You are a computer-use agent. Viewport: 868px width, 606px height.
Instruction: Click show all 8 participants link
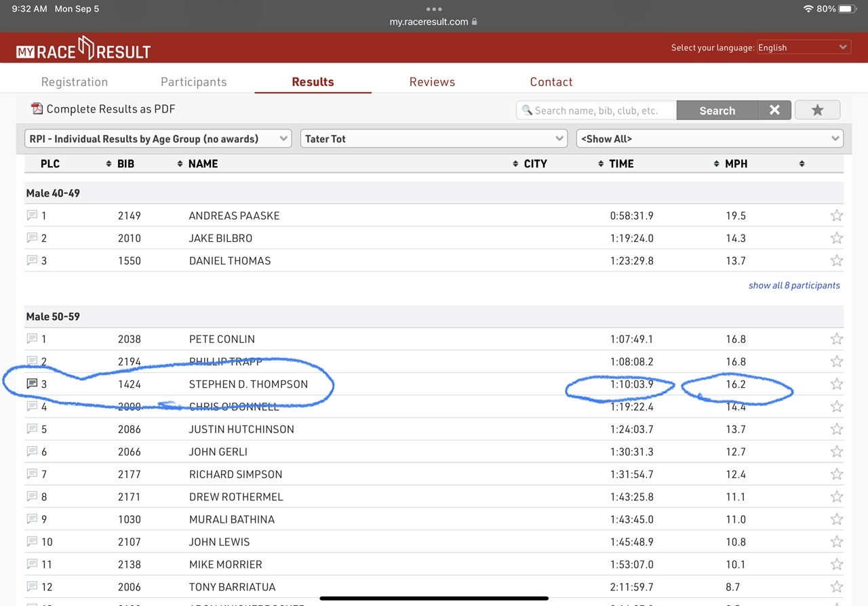(x=794, y=285)
